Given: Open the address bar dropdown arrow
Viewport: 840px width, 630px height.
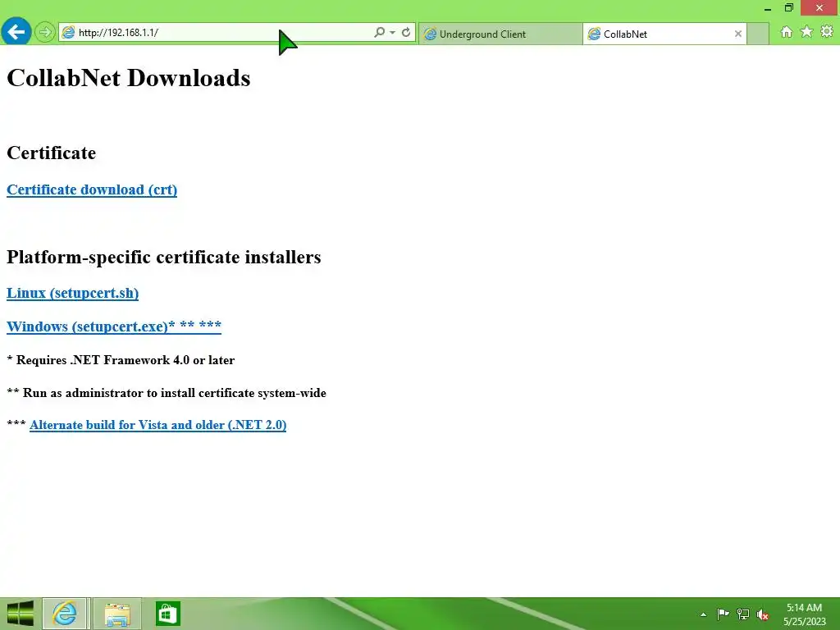Looking at the screenshot, I should point(393,33).
